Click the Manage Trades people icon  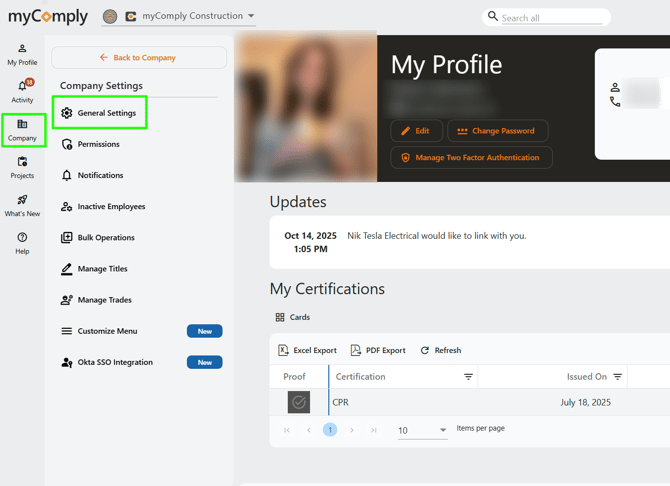(x=67, y=300)
